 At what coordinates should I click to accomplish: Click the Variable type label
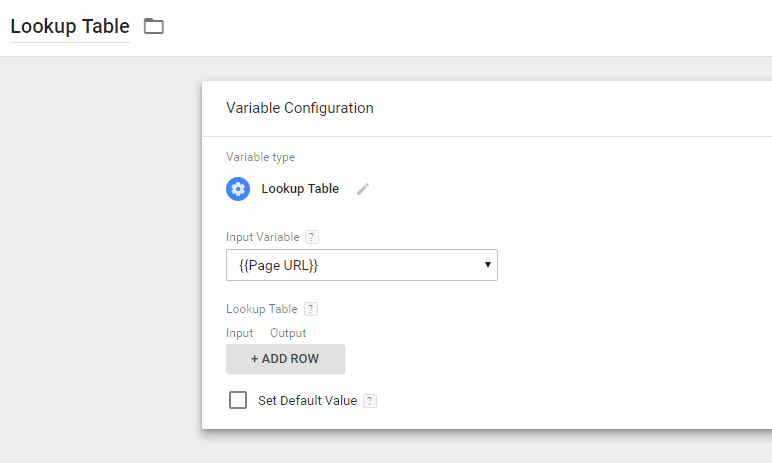pos(260,157)
